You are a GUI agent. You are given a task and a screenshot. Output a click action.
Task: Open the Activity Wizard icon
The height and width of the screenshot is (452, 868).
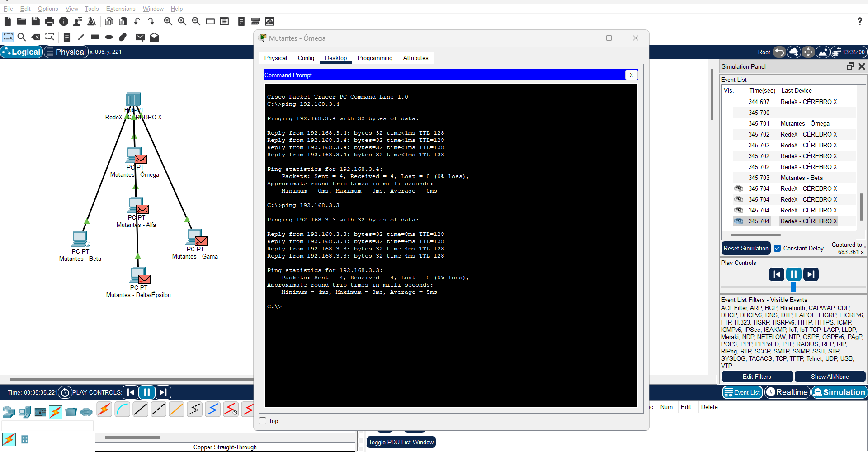pos(78,21)
